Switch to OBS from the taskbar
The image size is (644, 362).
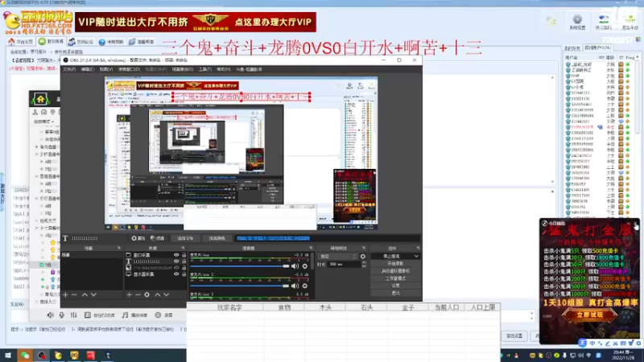[42, 356]
